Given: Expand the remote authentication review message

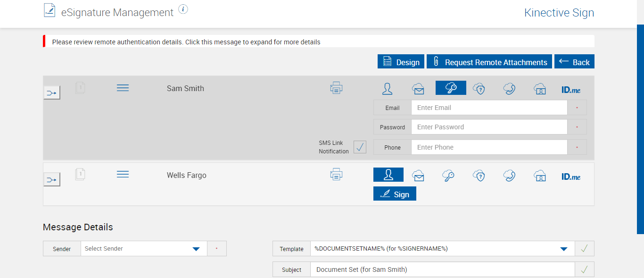Looking at the screenshot, I should (x=319, y=42).
